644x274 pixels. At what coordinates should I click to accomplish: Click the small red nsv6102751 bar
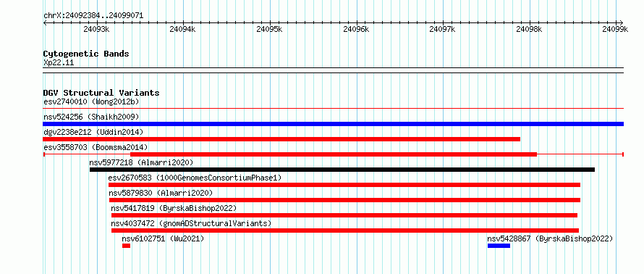tap(126, 246)
